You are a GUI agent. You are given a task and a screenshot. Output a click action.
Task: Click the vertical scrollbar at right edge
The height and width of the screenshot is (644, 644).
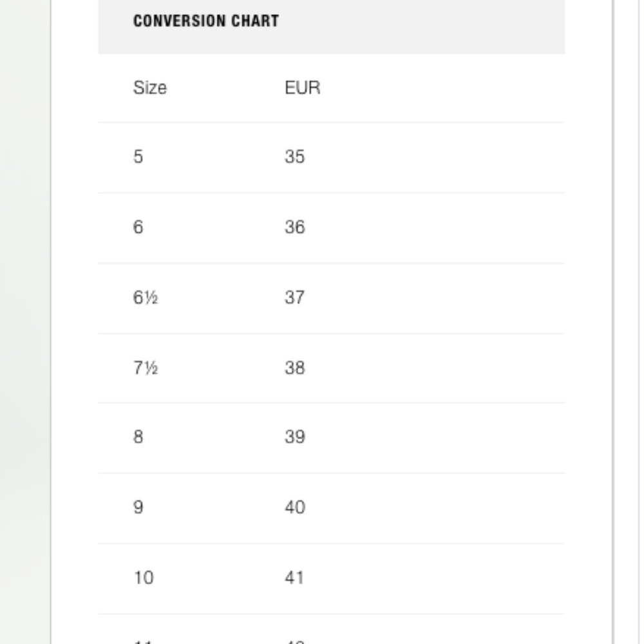click(613, 322)
